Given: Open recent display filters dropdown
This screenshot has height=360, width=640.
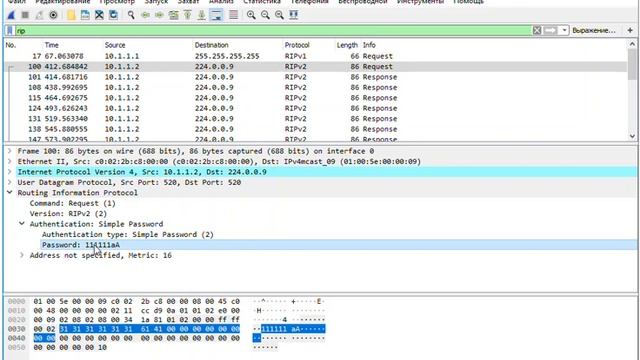Looking at the screenshot, I should pos(564,31).
